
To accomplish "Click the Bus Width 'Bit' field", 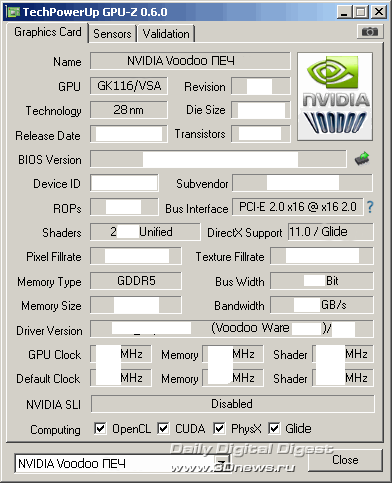I will 322,281.
